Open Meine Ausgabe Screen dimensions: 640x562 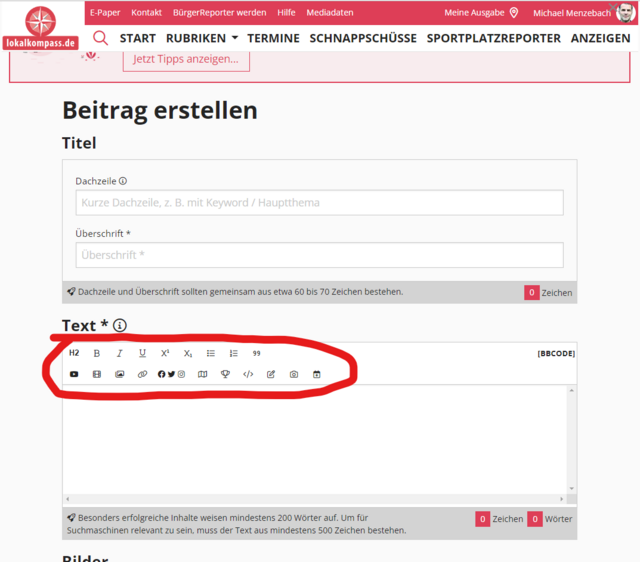coord(474,13)
